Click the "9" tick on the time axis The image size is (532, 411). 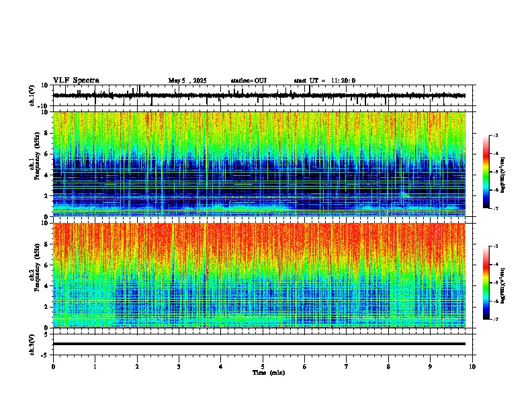pos(430,367)
